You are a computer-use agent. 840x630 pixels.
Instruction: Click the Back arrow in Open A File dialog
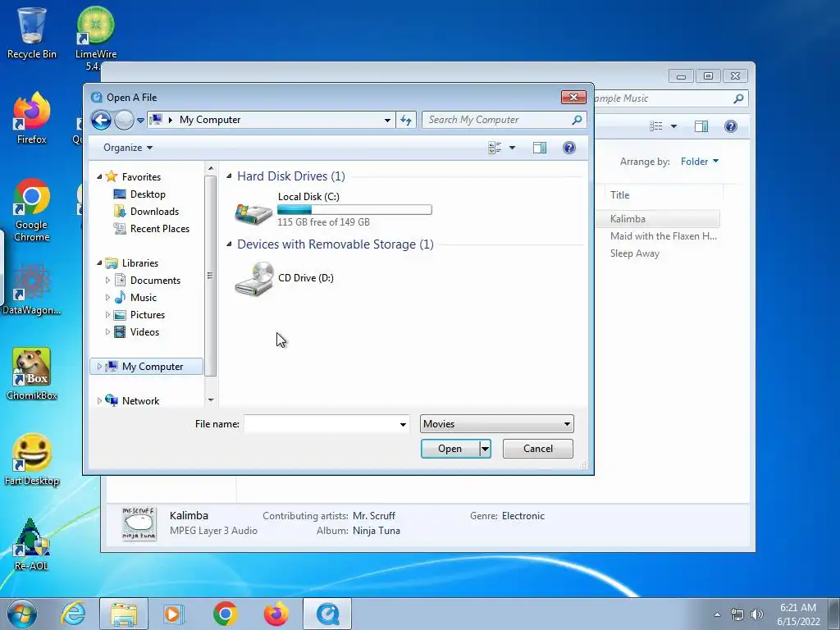(101, 120)
